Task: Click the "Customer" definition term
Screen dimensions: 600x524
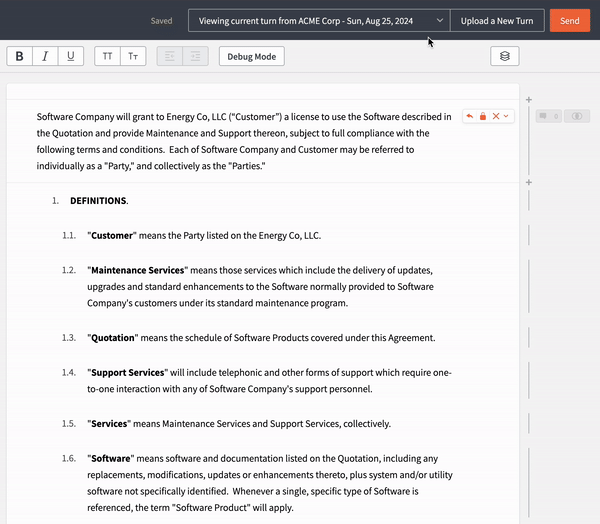Action: (112, 235)
